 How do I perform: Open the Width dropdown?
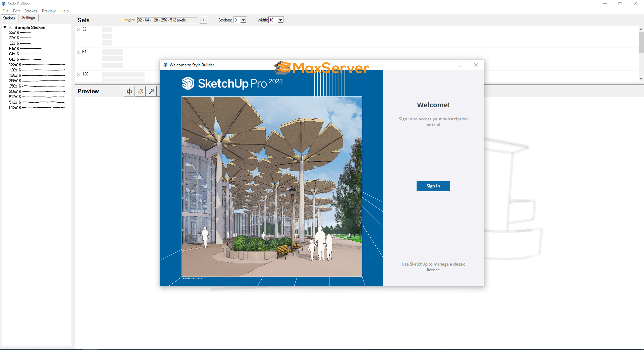(280, 20)
